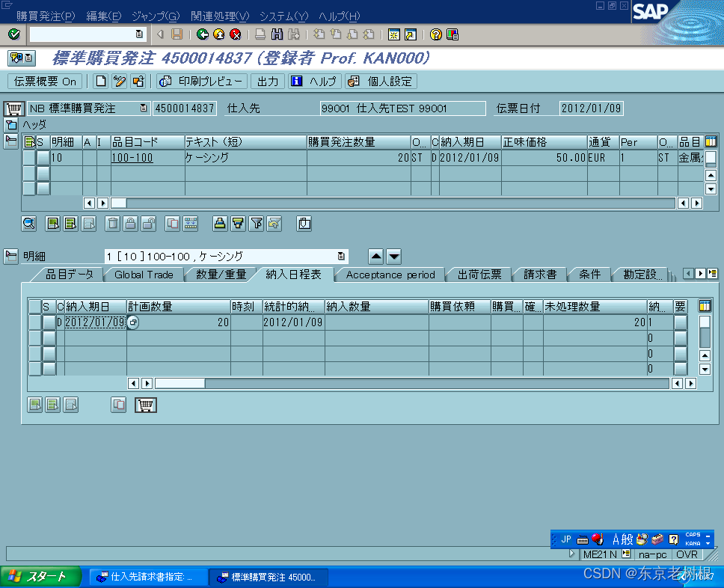This screenshot has width=724, height=588.
Task: Open the command field history dropdown
Action: (139, 34)
